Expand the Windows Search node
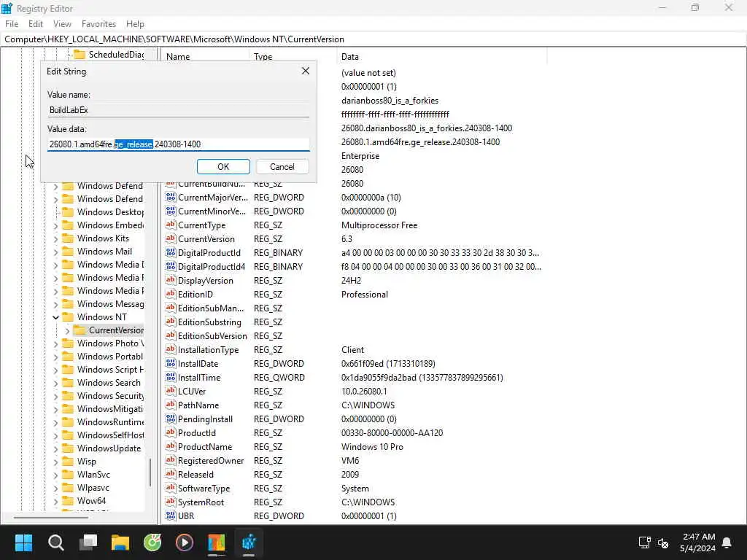The height and width of the screenshot is (560, 747). [55, 383]
